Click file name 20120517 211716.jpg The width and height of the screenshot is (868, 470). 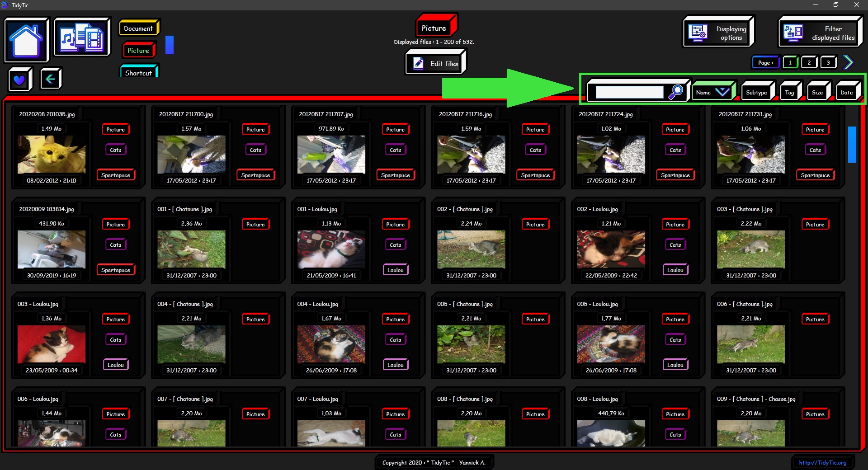click(466, 114)
